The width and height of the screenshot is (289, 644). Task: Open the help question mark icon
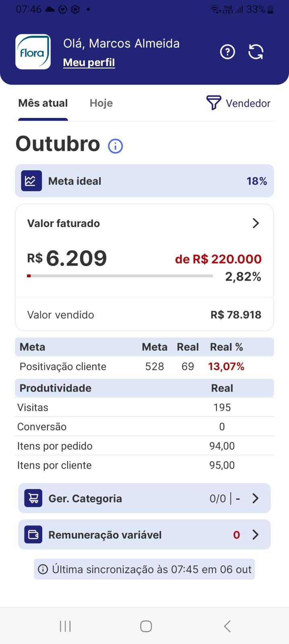[x=227, y=52]
